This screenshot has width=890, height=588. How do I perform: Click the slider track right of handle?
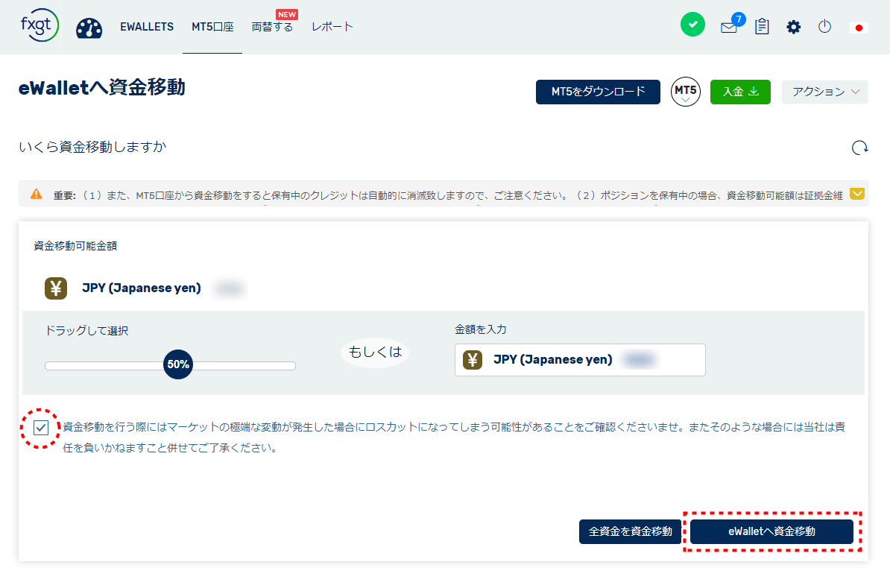pos(244,365)
